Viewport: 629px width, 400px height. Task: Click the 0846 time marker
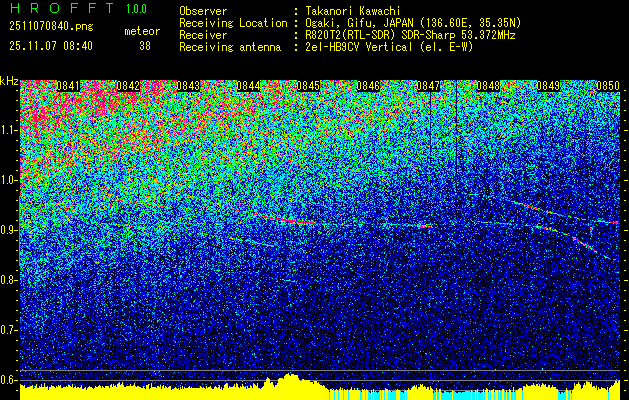coord(368,86)
